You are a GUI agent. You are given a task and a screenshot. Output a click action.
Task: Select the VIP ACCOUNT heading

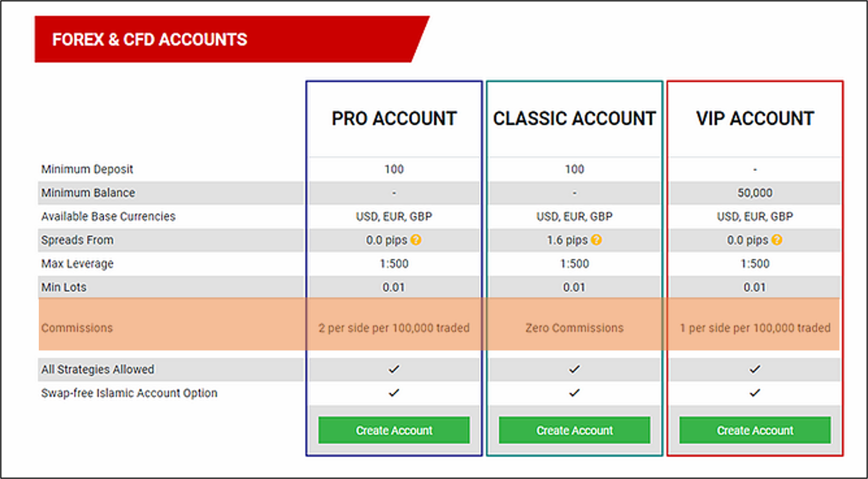click(755, 119)
